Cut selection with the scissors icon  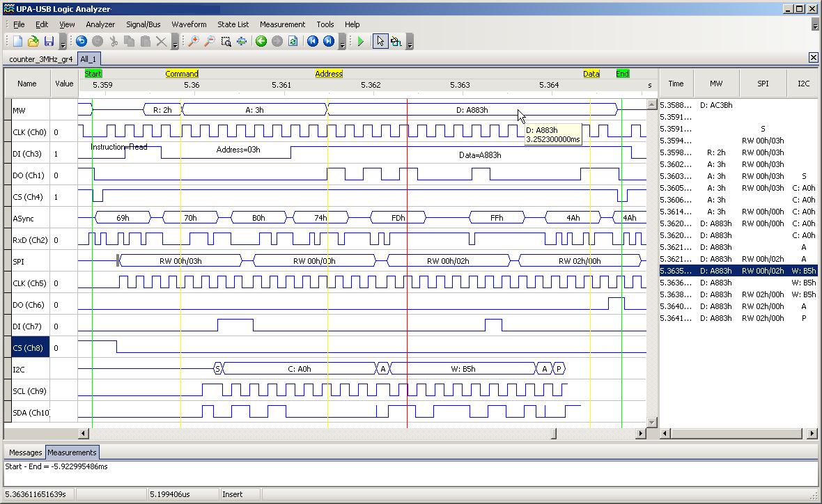pyautogui.click(x=114, y=41)
